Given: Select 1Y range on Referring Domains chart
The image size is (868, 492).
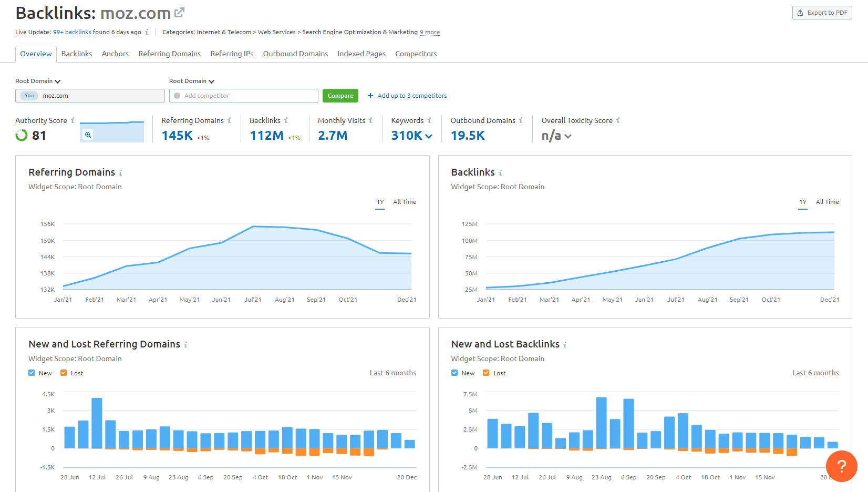Looking at the screenshot, I should click(x=380, y=202).
